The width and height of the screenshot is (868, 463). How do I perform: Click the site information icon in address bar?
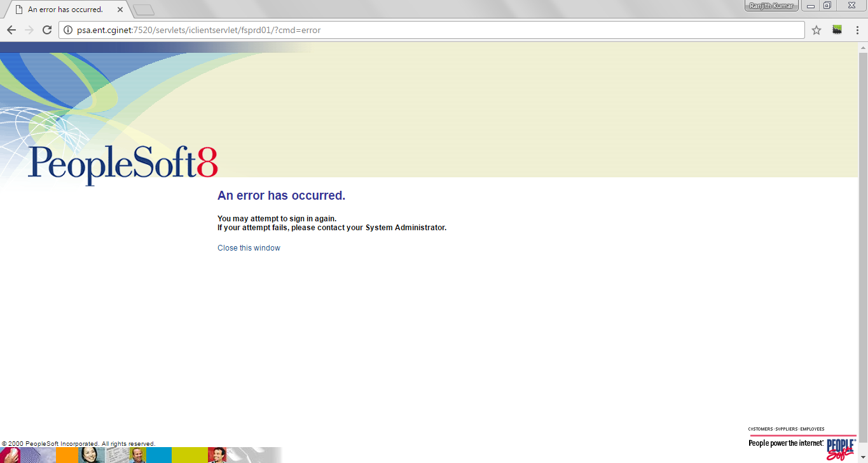tap(68, 30)
